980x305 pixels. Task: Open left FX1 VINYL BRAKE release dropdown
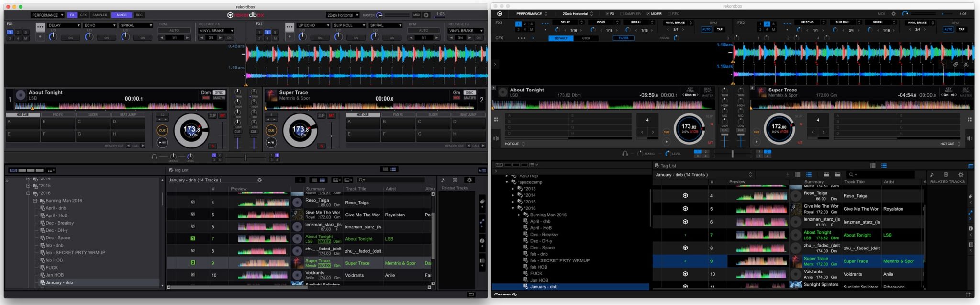click(216, 31)
